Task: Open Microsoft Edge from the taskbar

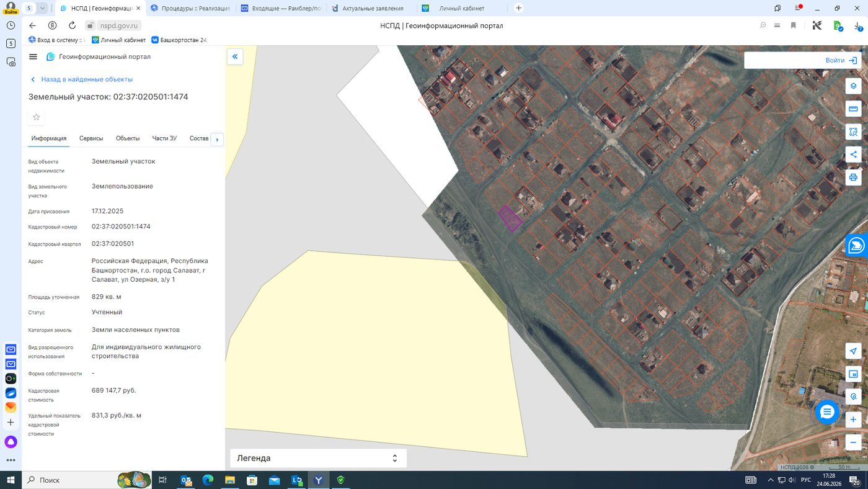Action: (208, 480)
